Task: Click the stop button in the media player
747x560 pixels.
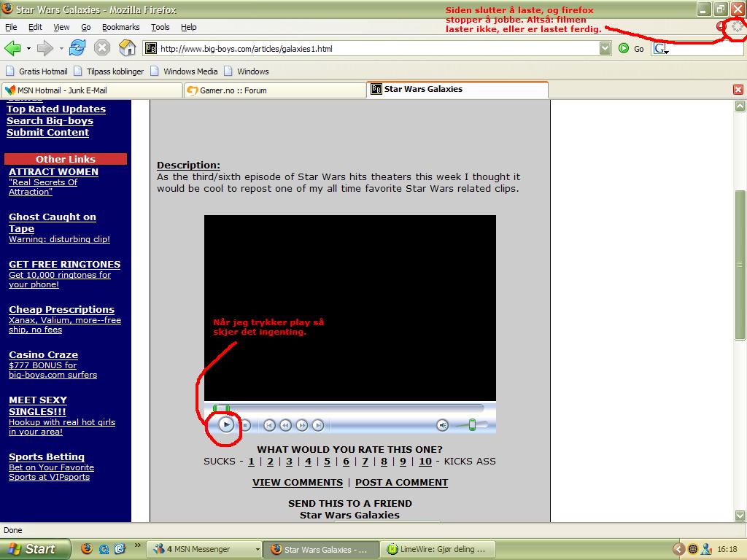Action: tap(245, 425)
